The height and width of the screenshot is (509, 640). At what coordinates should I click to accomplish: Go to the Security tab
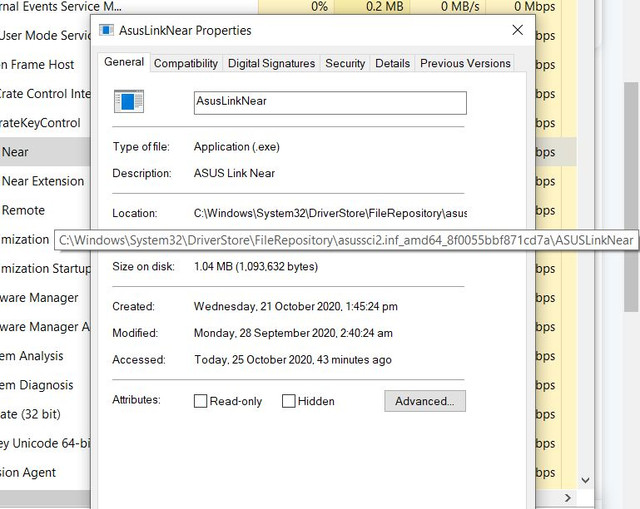point(345,64)
